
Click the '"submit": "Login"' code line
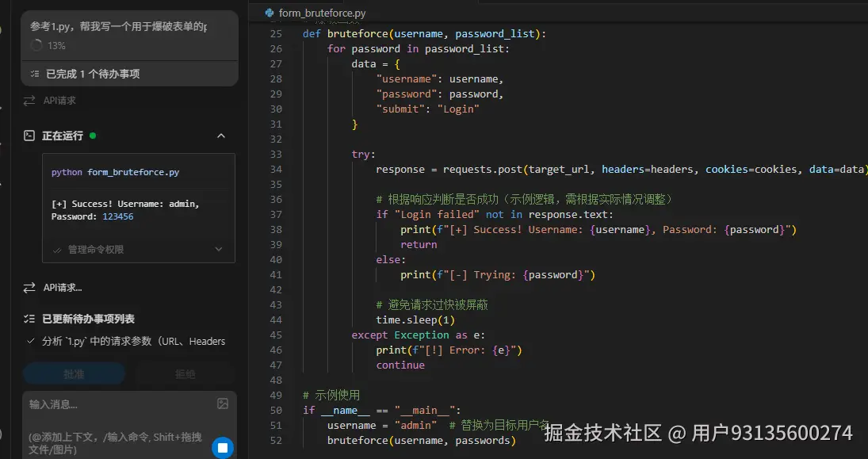[428, 109]
